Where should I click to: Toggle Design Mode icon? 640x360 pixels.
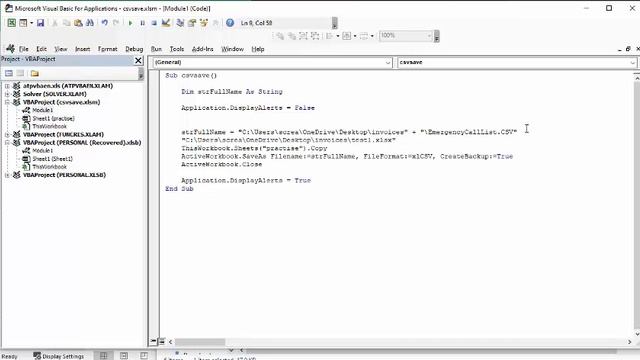pyautogui.click(x=166, y=23)
